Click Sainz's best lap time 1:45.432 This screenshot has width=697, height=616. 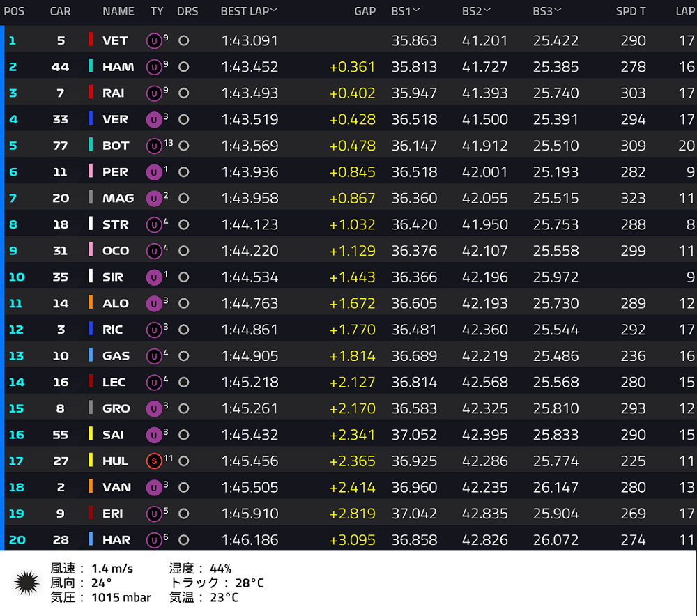pos(250,435)
